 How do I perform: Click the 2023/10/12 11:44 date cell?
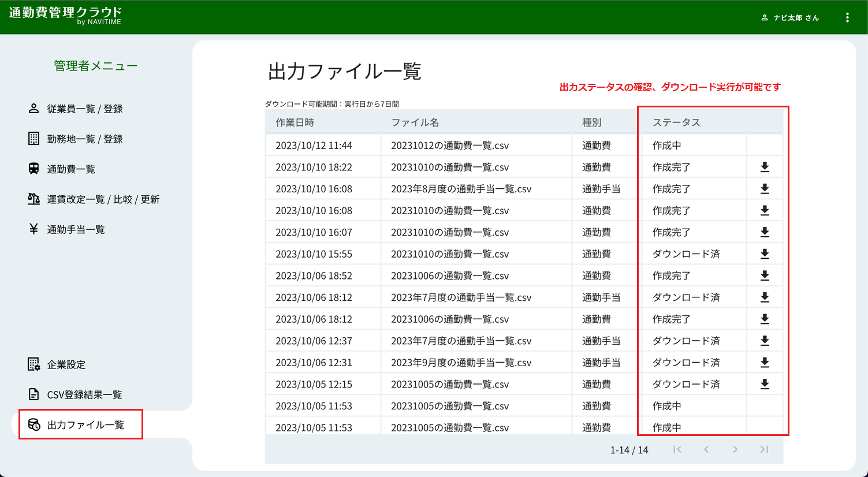[314, 146]
